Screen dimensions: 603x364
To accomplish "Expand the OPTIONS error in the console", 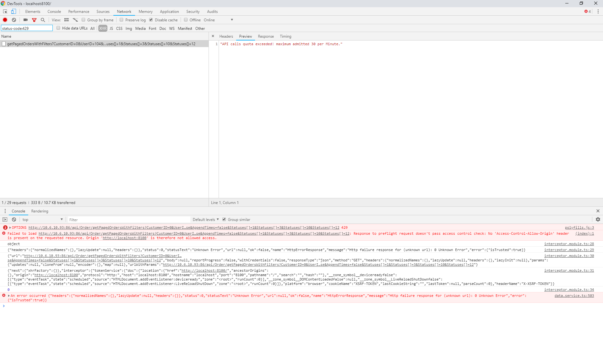I will point(10,227).
